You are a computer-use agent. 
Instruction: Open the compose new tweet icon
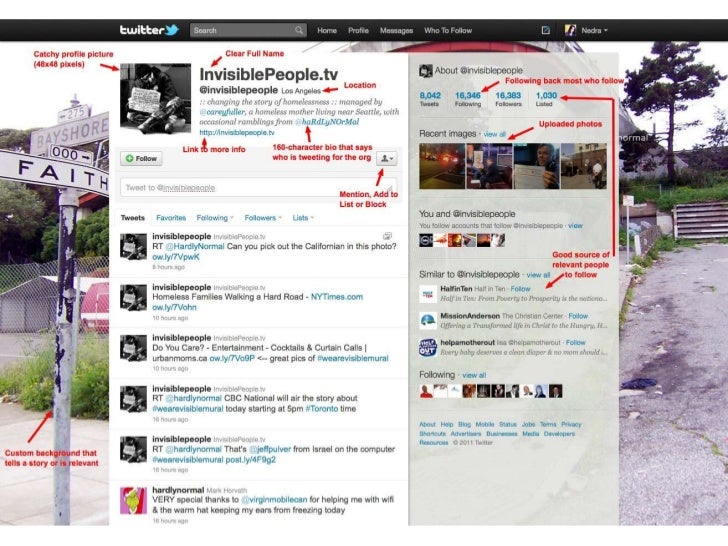pos(546,30)
